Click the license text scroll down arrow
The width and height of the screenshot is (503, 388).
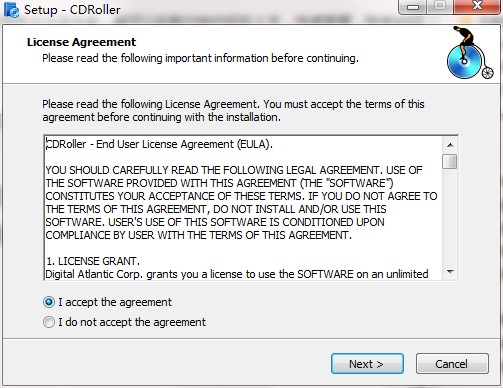450,272
